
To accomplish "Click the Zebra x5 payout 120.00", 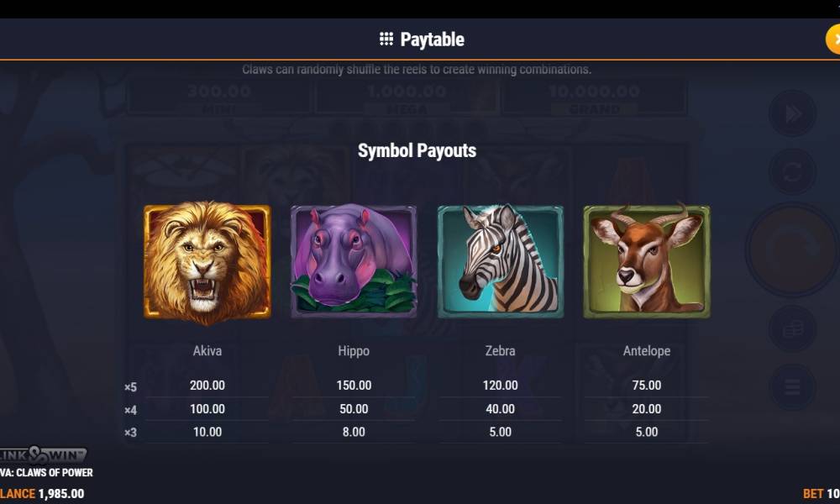I will pyautogui.click(x=501, y=385).
